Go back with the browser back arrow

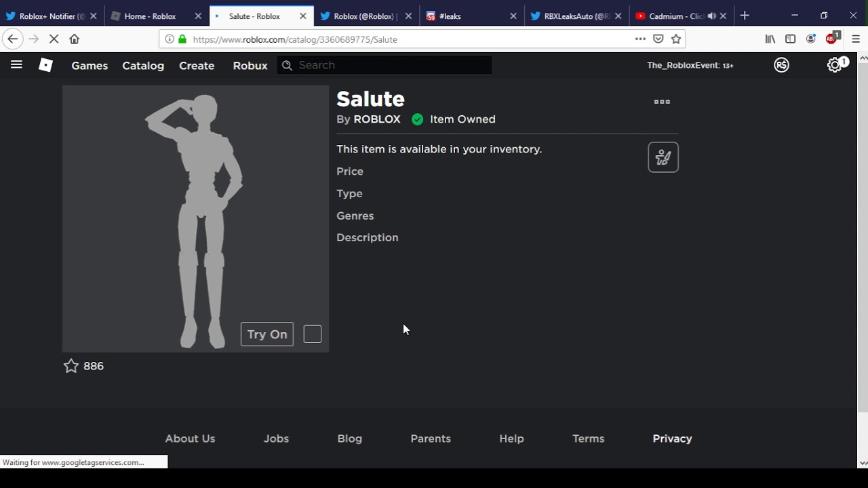(x=12, y=39)
